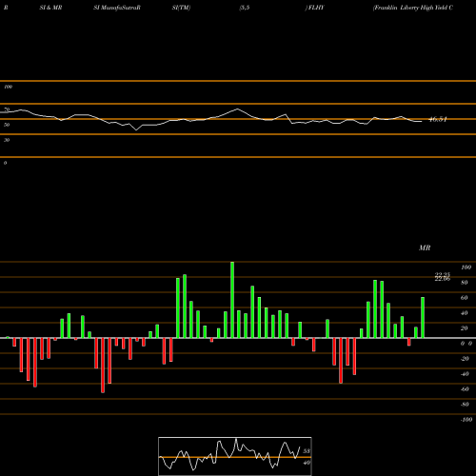This screenshot has height=476, width=476.
Task: Click the deepest red histogram bar
Action: coord(103,366)
